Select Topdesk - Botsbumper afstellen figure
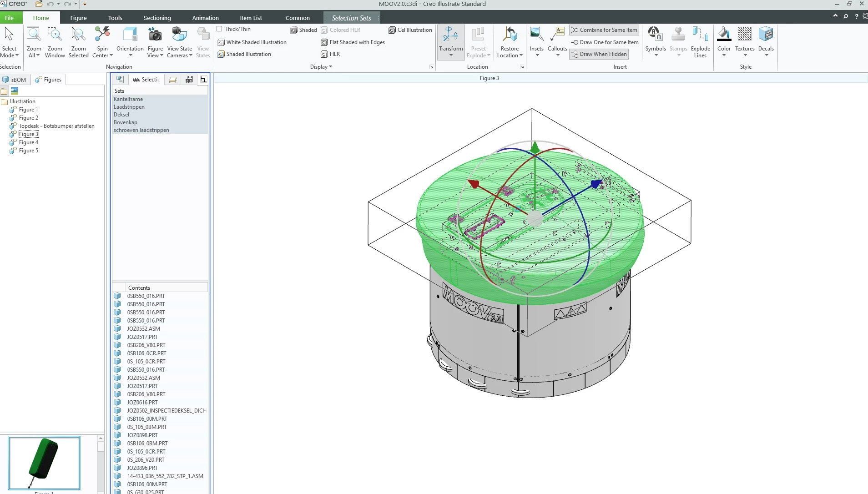The width and height of the screenshot is (868, 494). (57, 126)
